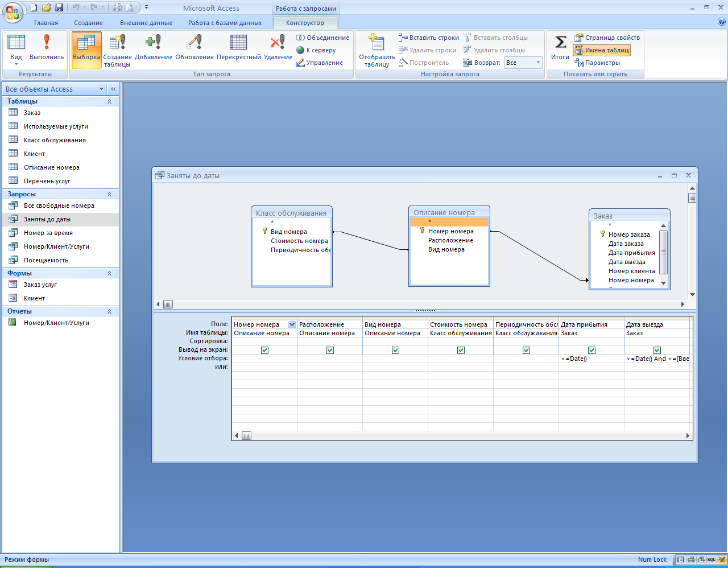This screenshot has width=728, height=568.
Task: Click Расположение field in Описание номера table
Action: coord(450,240)
